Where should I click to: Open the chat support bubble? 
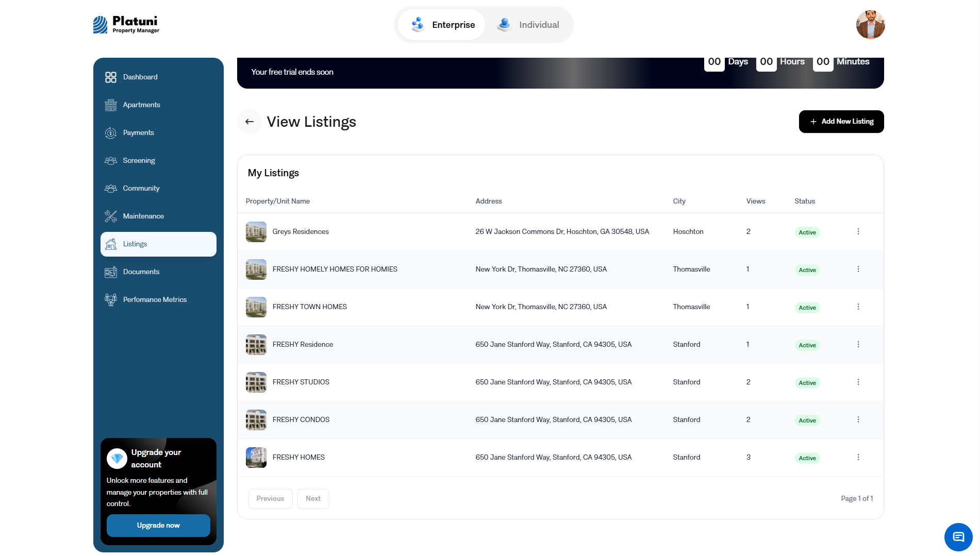pyautogui.click(x=958, y=537)
